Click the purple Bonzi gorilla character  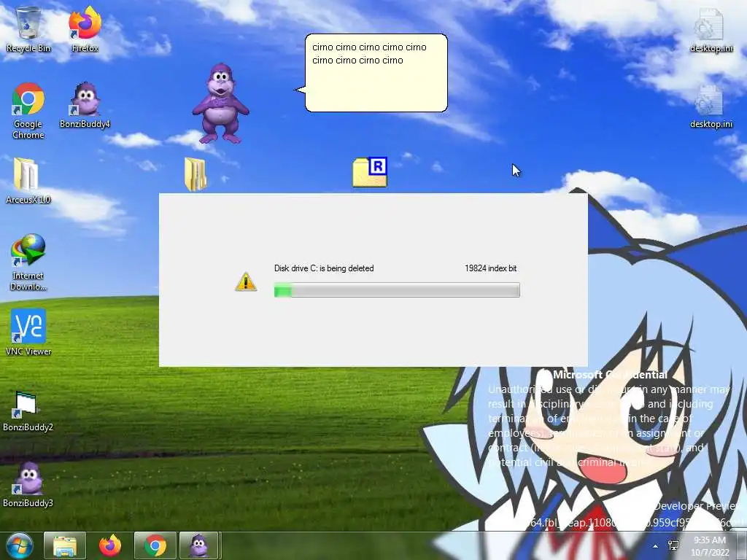[x=220, y=104]
